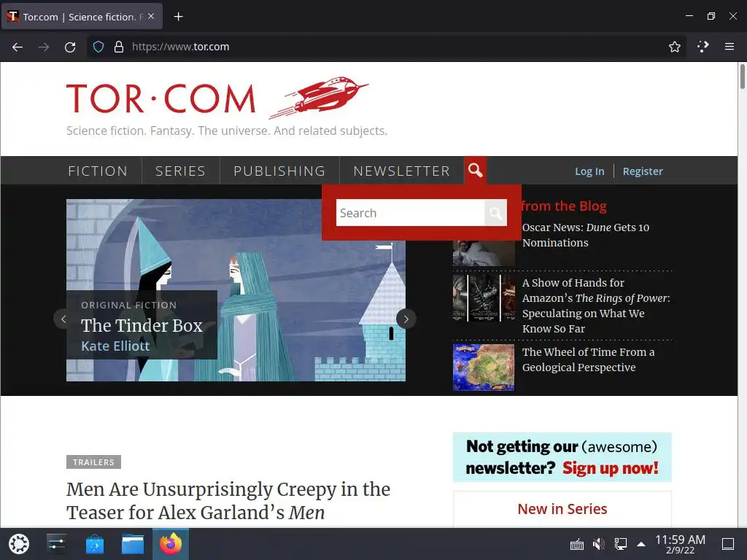Open The Tinder Box story
The height and width of the screenshot is (560, 747).
[x=142, y=326]
